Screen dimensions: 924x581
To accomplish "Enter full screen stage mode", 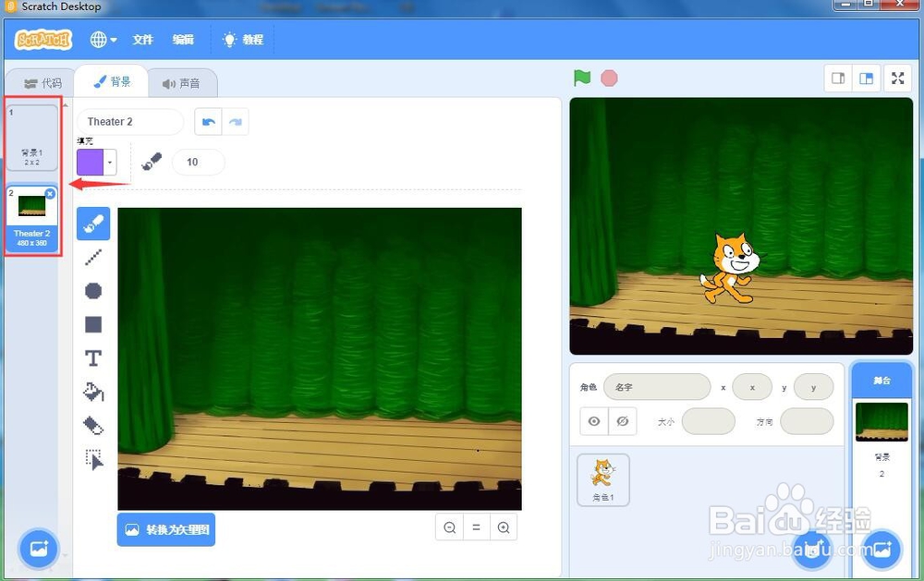I will pos(898,79).
